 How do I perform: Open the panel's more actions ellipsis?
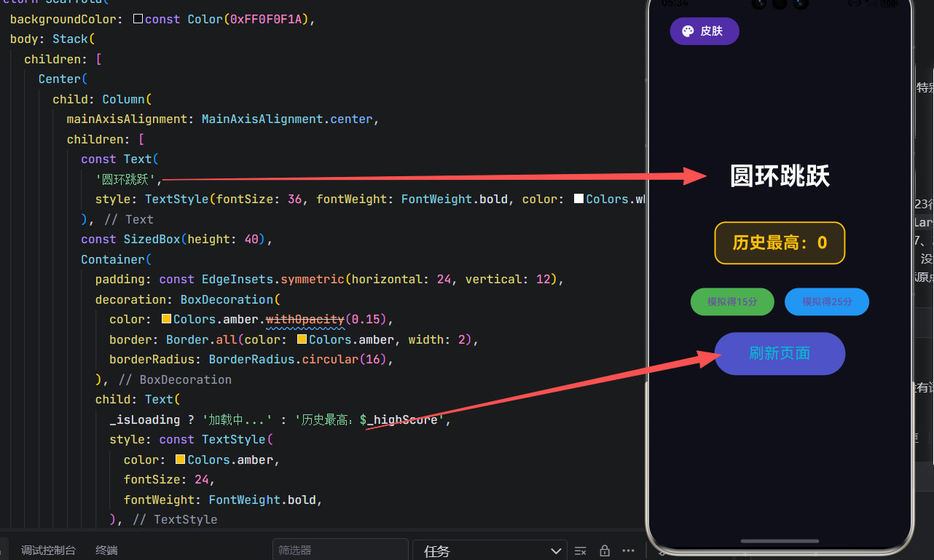click(x=629, y=551)
